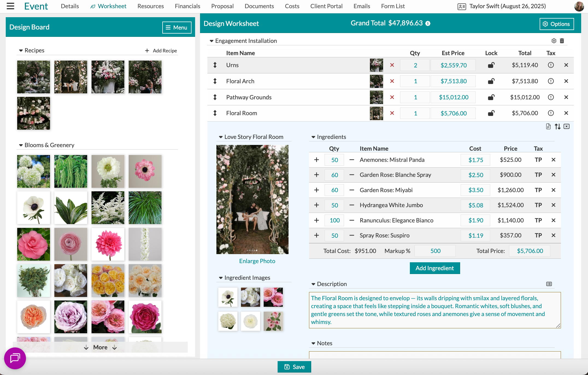Image resolution: width=588 pixels, height=375 pixels.
Task: Click the Description text area
Action: click(435, 310)
